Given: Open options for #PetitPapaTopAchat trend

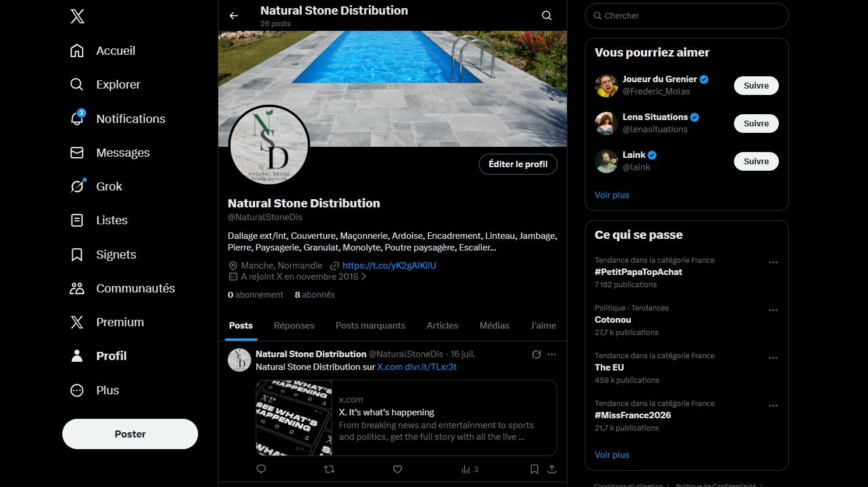Looking at the screenshot, I should (x=773, y=263).
